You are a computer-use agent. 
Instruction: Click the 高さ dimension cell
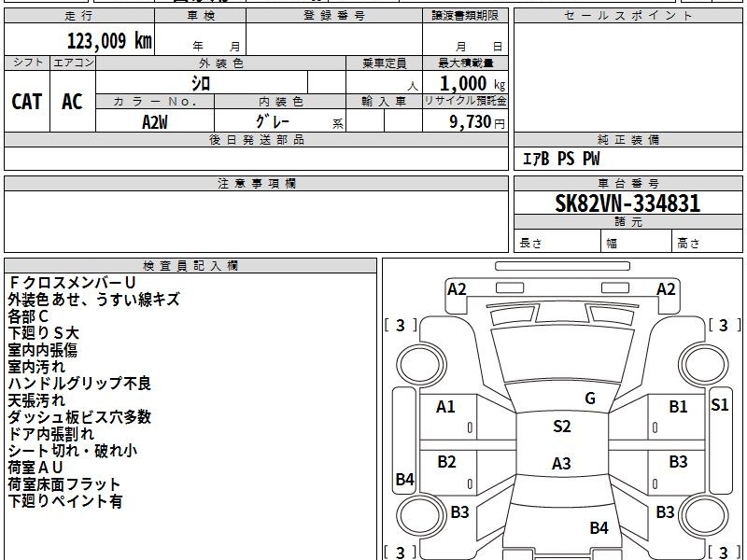click(x=708, y=241)
